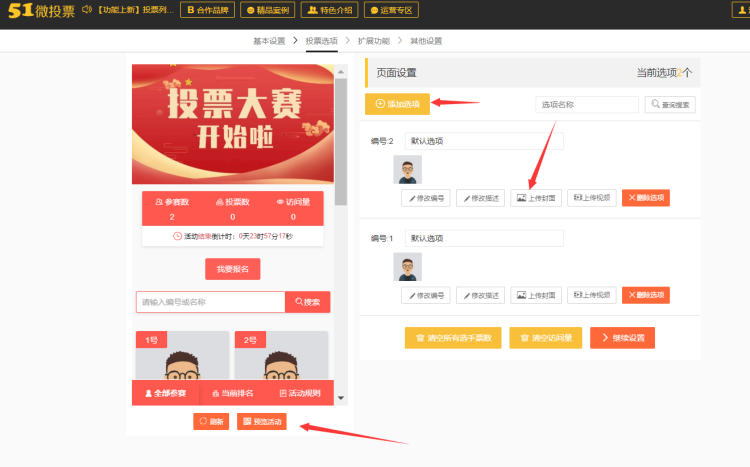Viewport: 750px width, 467px height.
Task: Click 上传视频 for option 编号2
Action: click(x=592, y=198)
